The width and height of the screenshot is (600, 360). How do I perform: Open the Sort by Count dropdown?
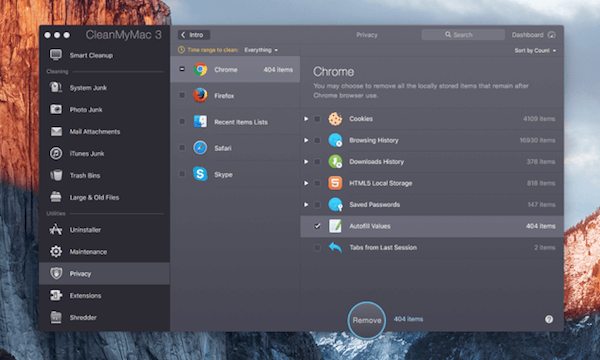coord(535,50)
